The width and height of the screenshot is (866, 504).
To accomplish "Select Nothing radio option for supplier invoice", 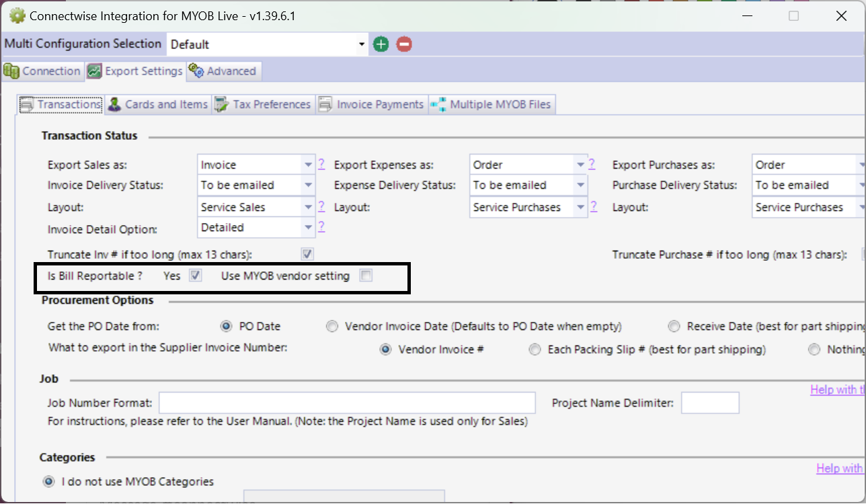I will click(x=814, y=349).
